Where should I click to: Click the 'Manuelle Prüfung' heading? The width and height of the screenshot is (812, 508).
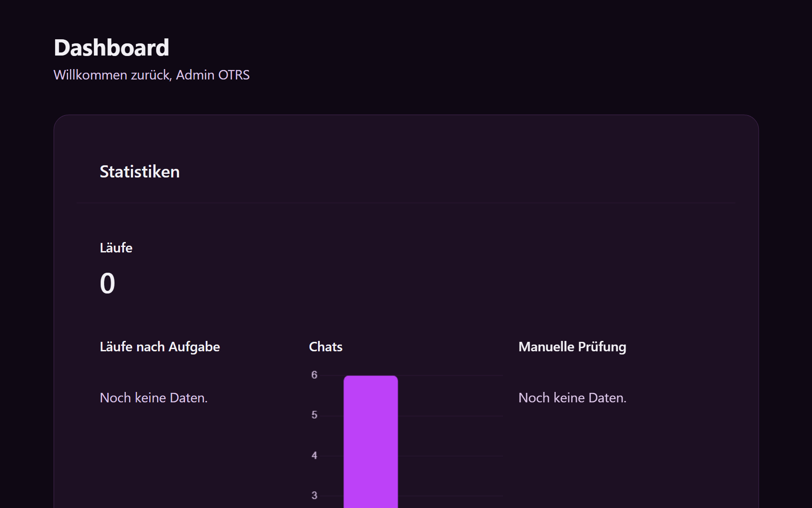point(572,347)
